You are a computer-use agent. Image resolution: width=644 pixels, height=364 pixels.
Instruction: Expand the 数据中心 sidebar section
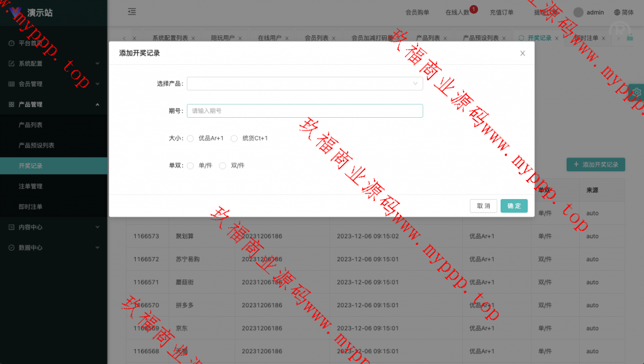(53, 247)
